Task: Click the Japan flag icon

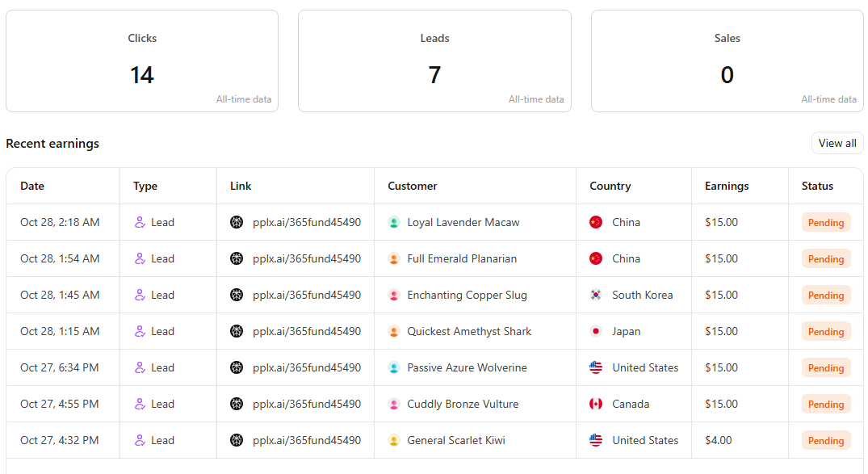Action: coord(596,331)
